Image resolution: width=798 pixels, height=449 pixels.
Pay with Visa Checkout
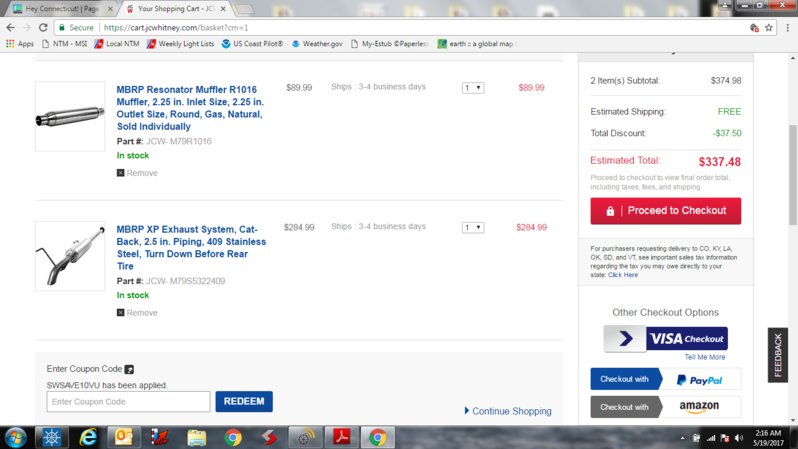[666, 339]
